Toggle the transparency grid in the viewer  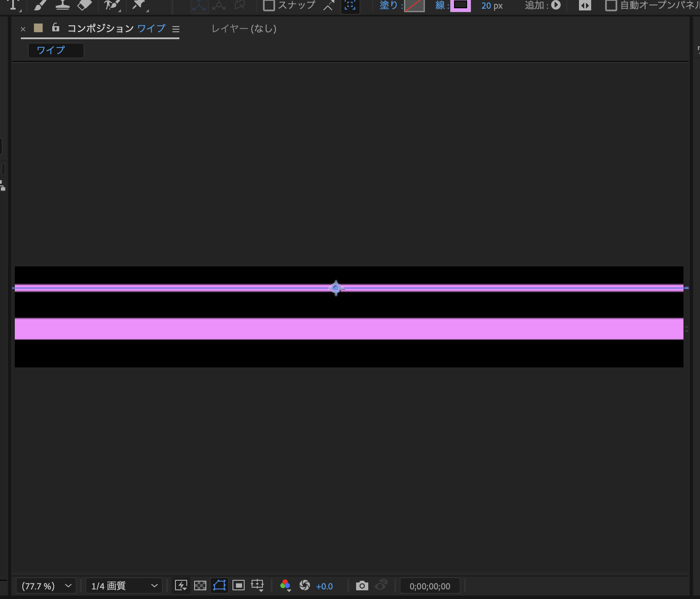coord(200,586)
